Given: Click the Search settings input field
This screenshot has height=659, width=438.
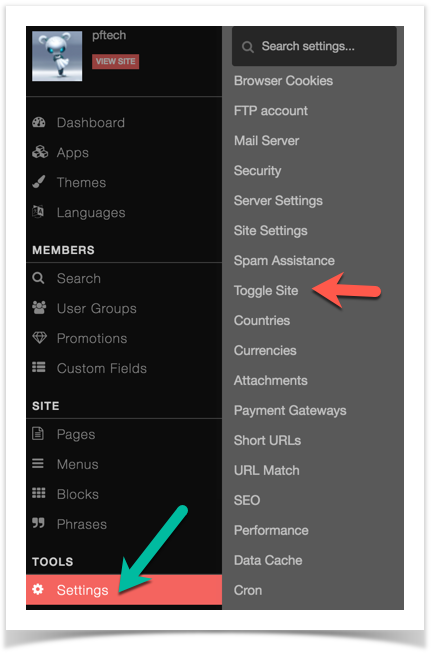Looking at the screenshot, I should tap(314, 46).
